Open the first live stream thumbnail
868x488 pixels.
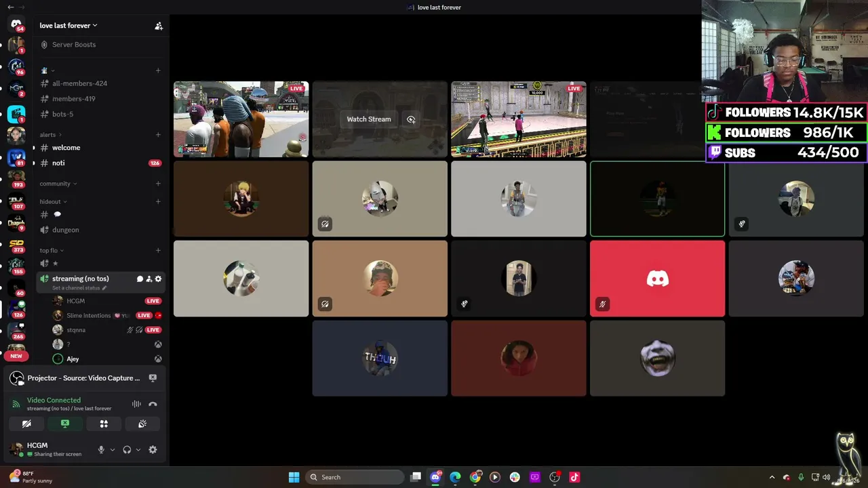coord(241,119)
